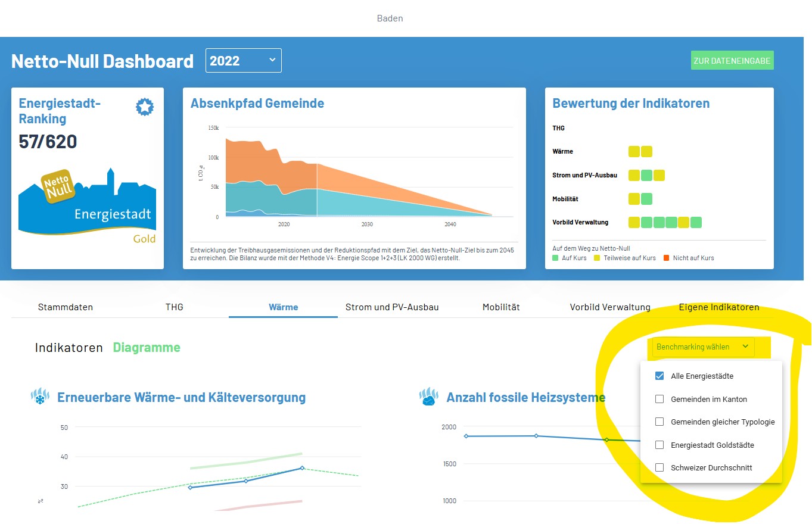The height and width of the screenshot is (524, 812).
Task: Click the yellow square in the Mobilität row
Action: click(634, 199)
